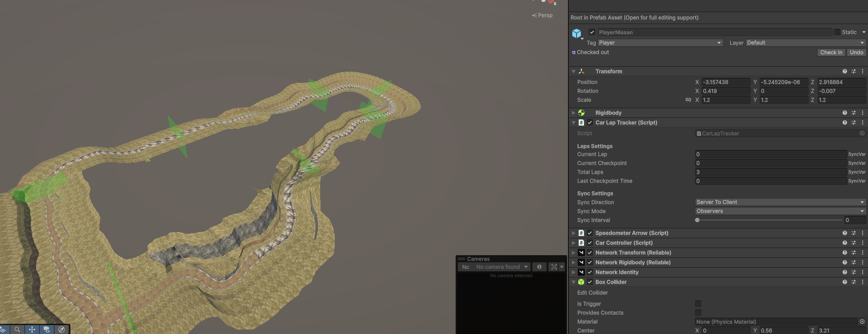Enable the Provides Contacts checkbox

698,313
